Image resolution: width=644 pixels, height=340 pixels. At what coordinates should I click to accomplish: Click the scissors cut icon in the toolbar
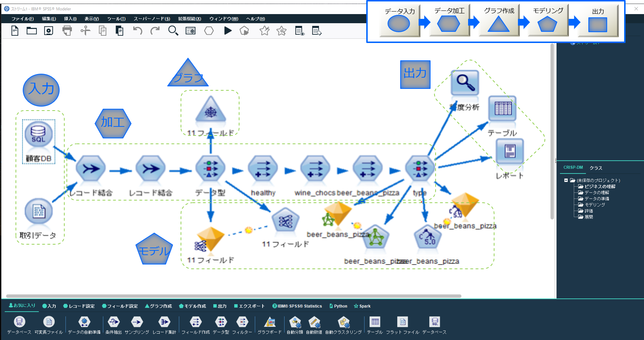tap(85, 31)
